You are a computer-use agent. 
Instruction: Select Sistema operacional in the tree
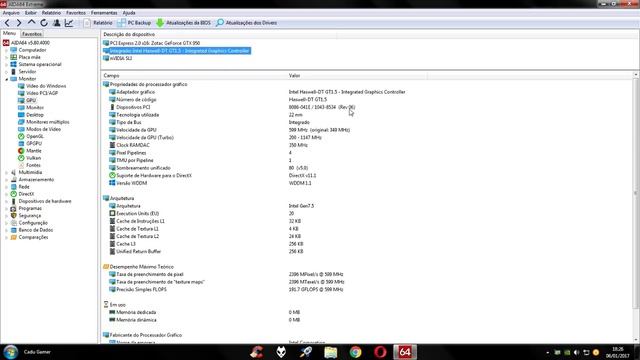click(x=36, y=64)
